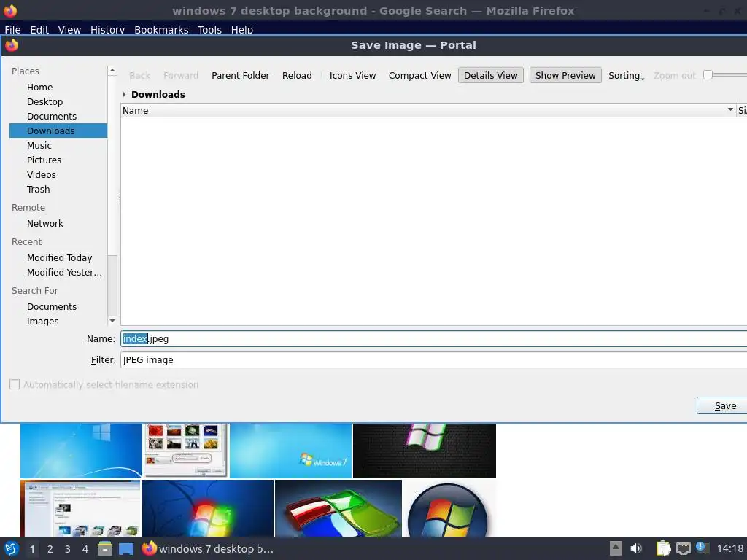747x560 pixels.
Task: Expand the Downloads breadcrumb arrow
Action: point(124,94)
